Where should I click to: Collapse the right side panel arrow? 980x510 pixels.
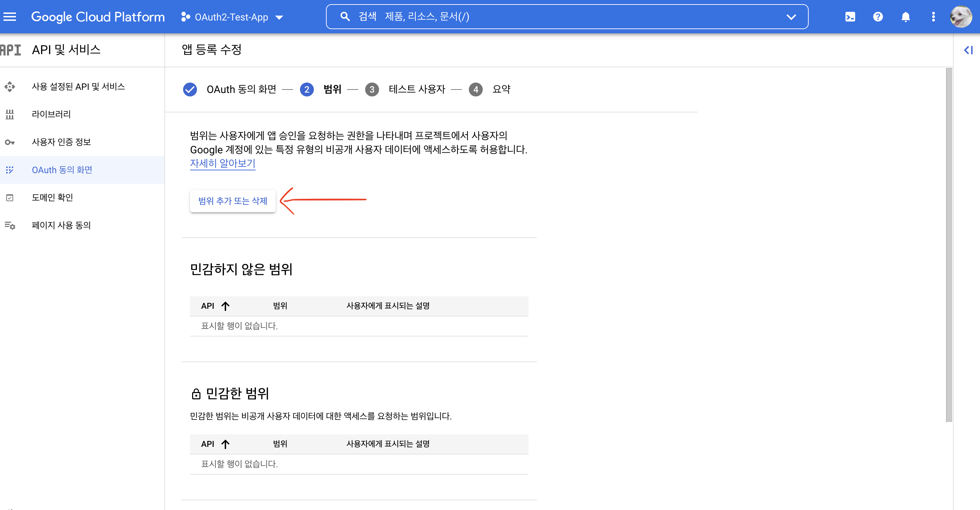[968, 50]
